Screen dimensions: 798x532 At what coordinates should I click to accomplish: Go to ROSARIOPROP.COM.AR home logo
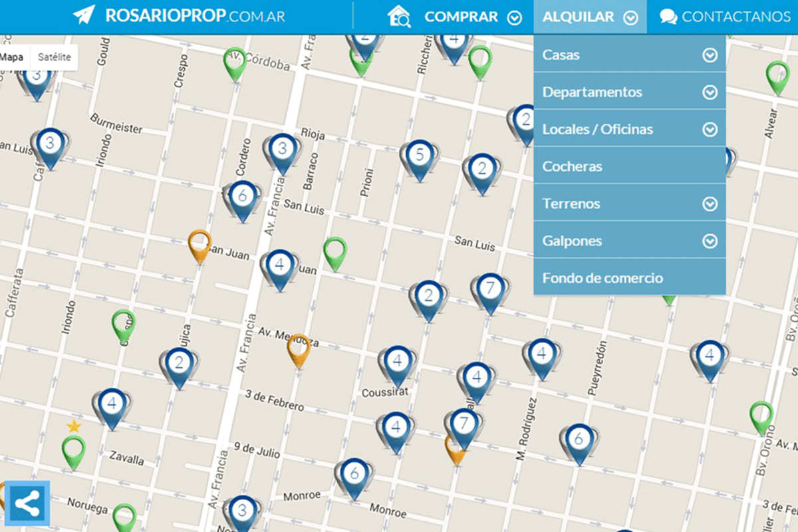click(179, 16)
